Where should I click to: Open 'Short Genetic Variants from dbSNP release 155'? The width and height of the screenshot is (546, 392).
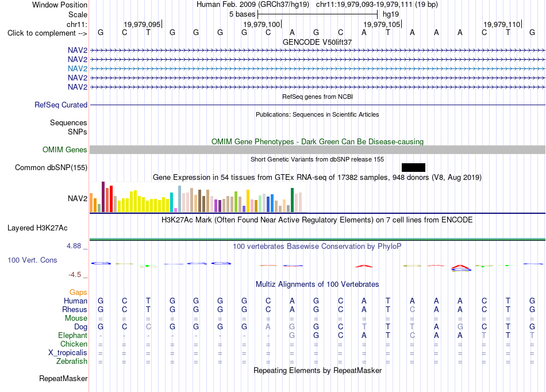point(317,159)
